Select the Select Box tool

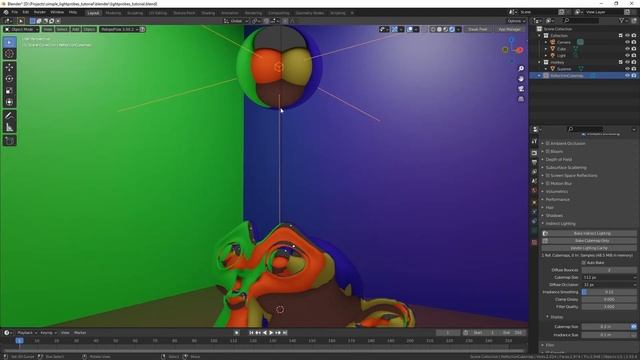pos(9,42)
